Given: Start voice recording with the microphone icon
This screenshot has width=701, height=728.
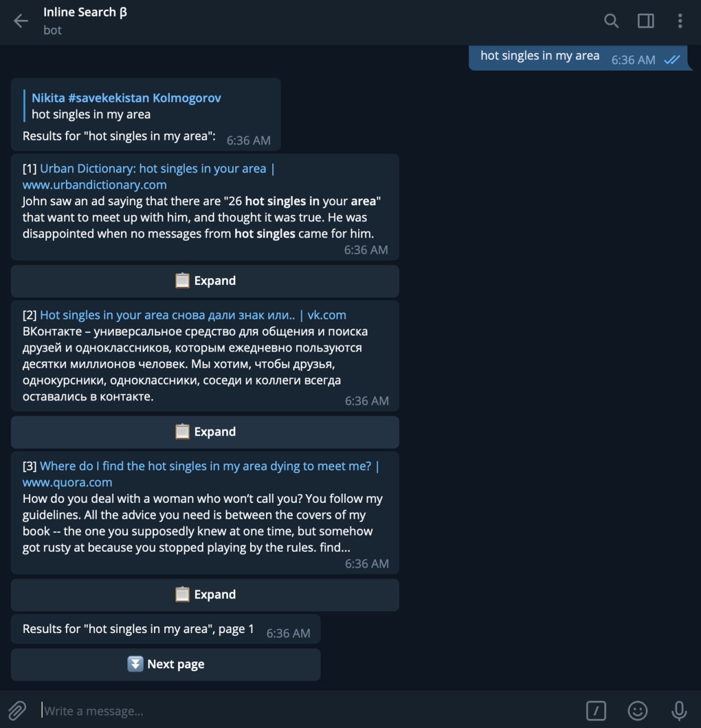Looking at the screenshot, I should click(x=679, y=710).
